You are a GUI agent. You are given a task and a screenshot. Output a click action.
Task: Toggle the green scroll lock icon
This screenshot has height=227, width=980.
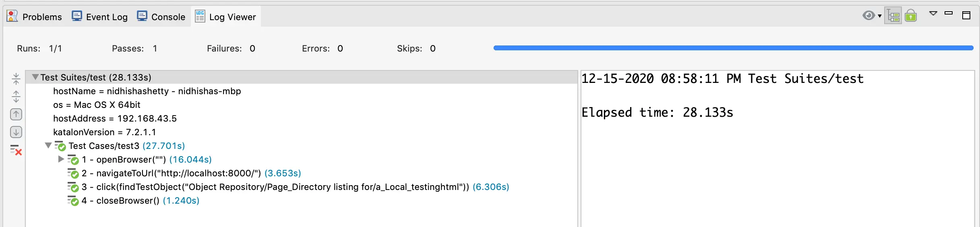[x=911, y=16]
